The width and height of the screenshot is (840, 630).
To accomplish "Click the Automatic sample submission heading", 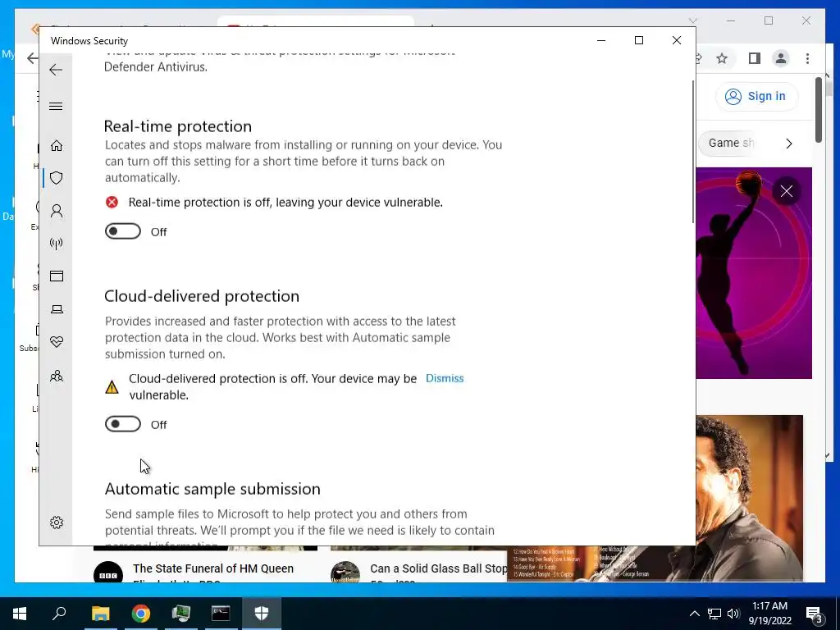I will click(x=212, y=489).
